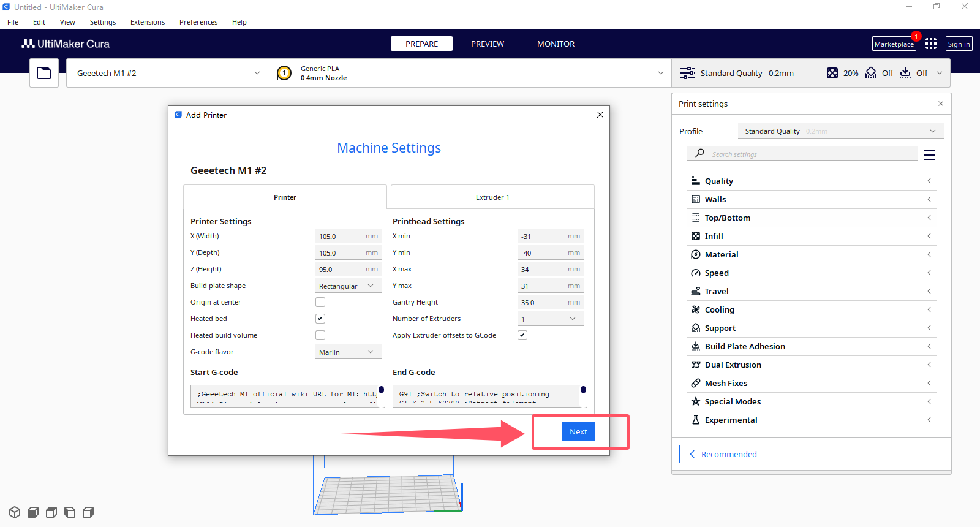Click the Quality category icon
Image resolution: width=980 pixels, height=527 pixels.
click(x=696, y=181)
